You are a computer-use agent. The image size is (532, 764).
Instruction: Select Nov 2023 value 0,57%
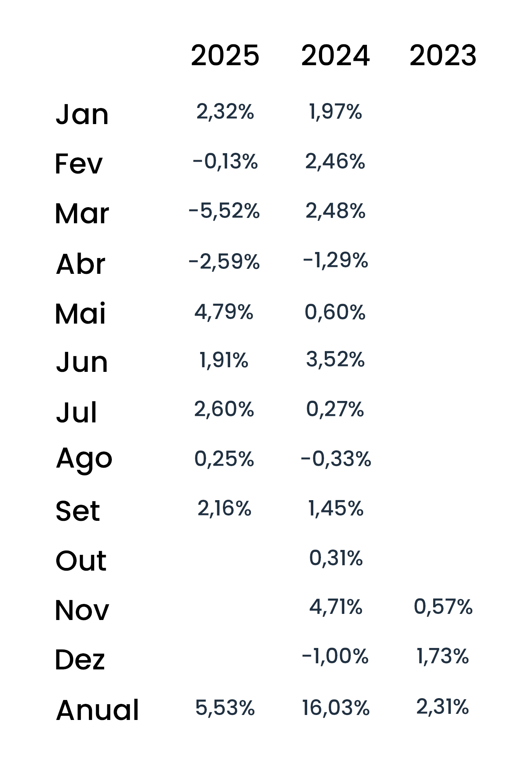pyautogui.click(x=443, y=607)
